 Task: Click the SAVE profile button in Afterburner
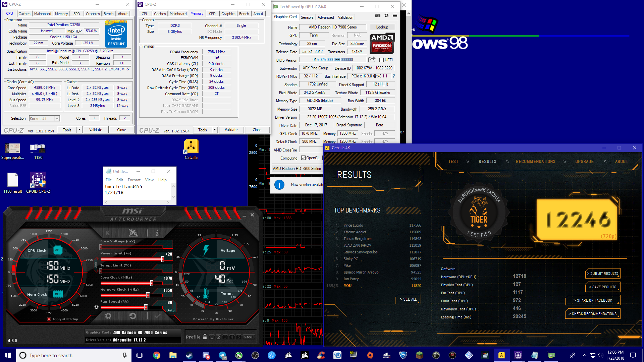coord(249,337)
